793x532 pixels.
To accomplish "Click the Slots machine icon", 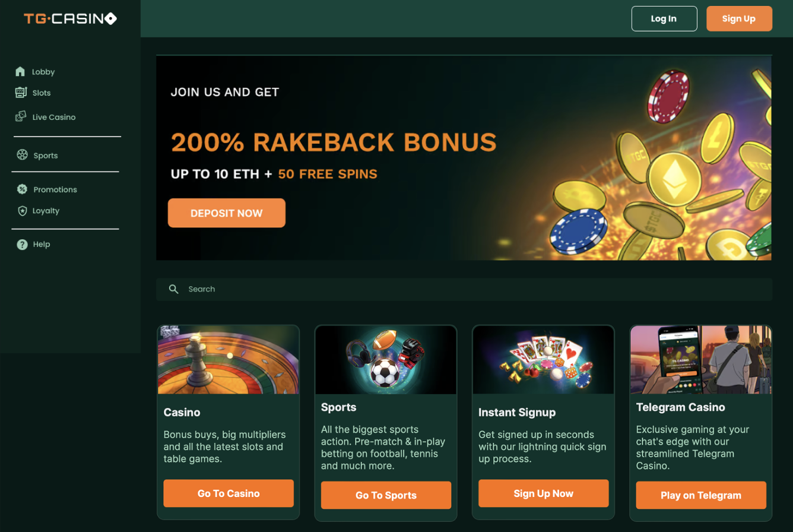I will coord(21,93).
